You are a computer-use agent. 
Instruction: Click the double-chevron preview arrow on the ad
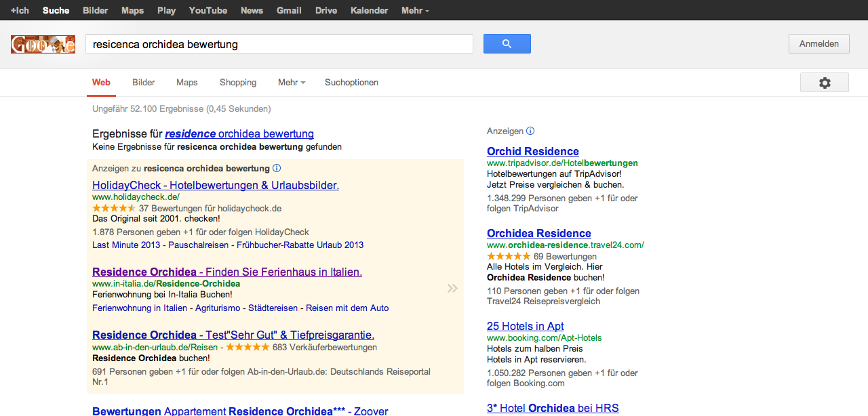(x=452, y=289)
